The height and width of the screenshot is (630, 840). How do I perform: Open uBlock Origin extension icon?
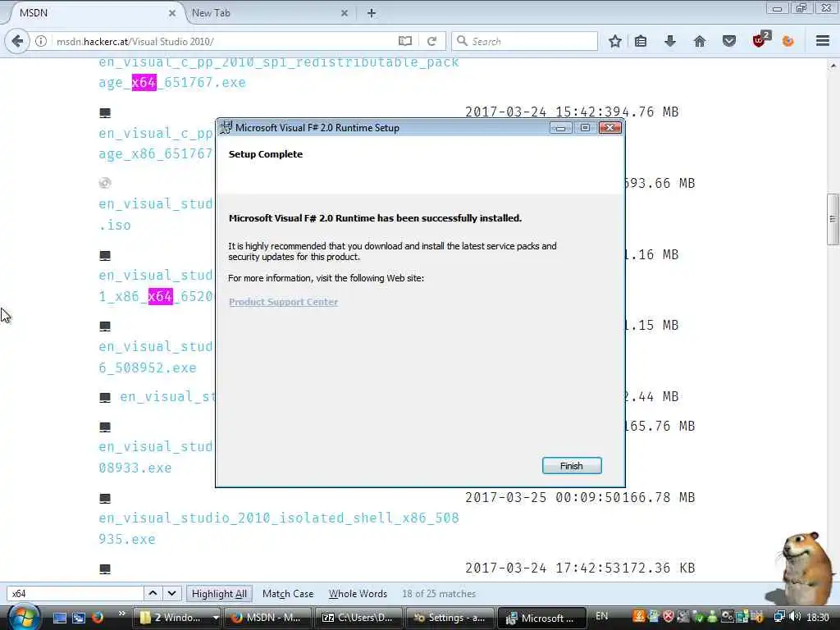[760, 40]
